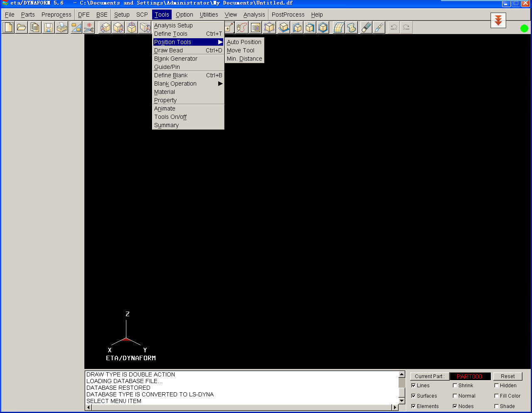The image size is (532, 413).
Task: Click the Import documents icon
Action: [35, 28]
